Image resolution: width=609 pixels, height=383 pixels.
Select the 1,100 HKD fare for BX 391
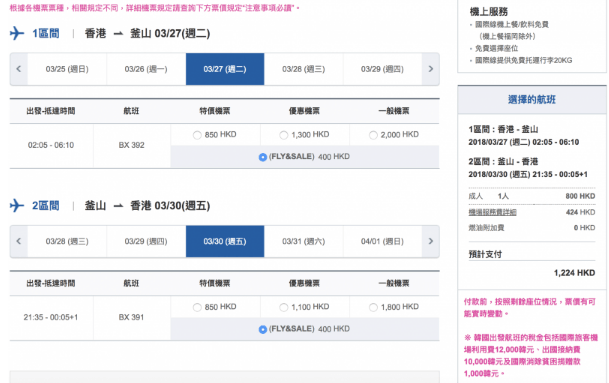tap(284, 308)
